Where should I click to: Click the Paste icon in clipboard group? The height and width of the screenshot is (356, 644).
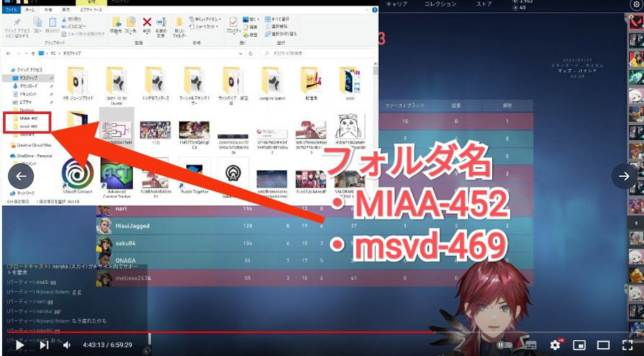(53, 22)
